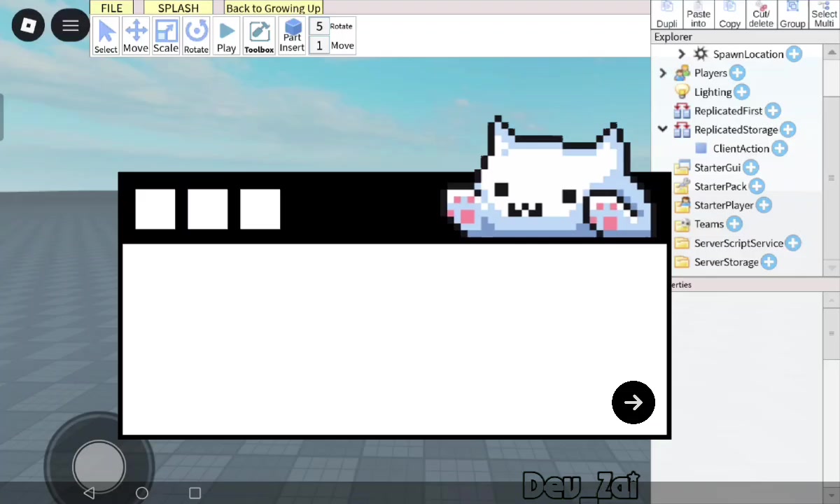Add object to ServerStorage with plus icon
Screen dimensions: 840x504
pos(769,262)
